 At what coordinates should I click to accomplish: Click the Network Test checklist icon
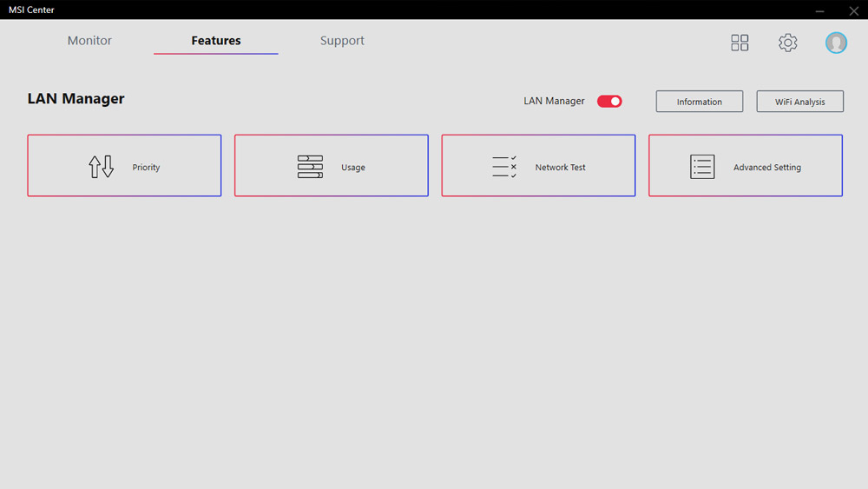(x=504, y=167)
